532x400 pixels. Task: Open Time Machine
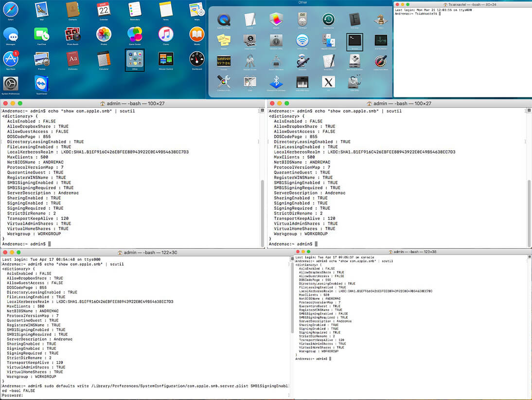[328, 19]
